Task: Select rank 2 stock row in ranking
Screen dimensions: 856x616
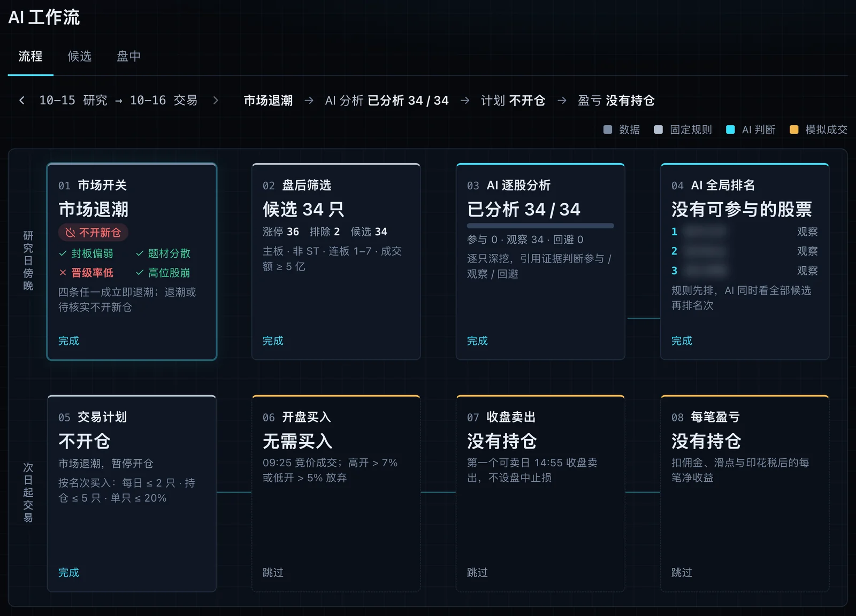Action: (745, 251)
